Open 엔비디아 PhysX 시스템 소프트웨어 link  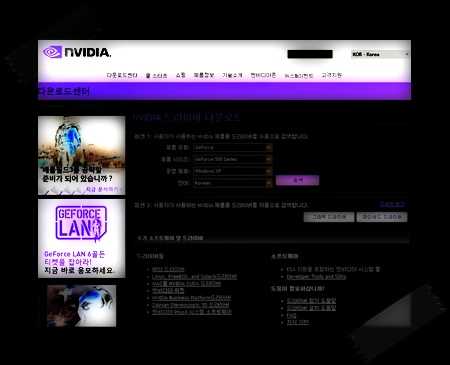192,312
